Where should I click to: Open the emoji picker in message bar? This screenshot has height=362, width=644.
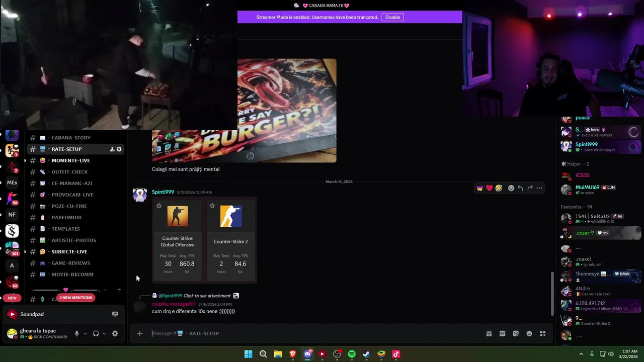point(529,333)
